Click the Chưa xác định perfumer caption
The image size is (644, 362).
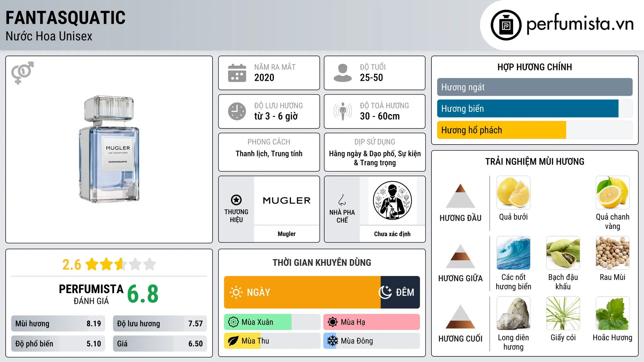[x=392, y=234]
